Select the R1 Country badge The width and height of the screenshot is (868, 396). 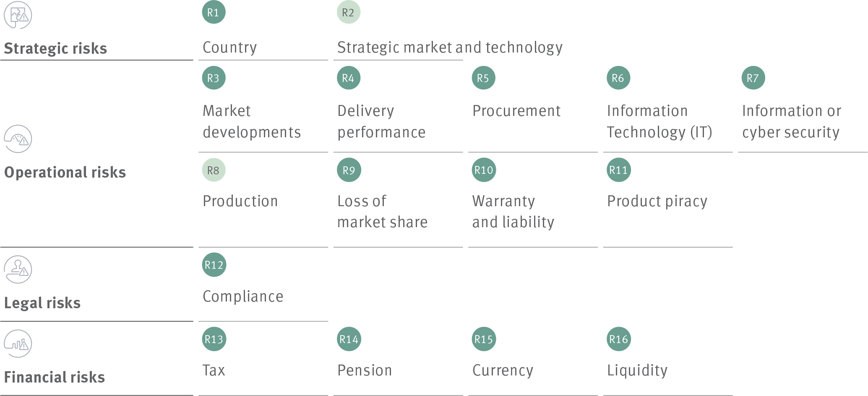click(214, 12)
